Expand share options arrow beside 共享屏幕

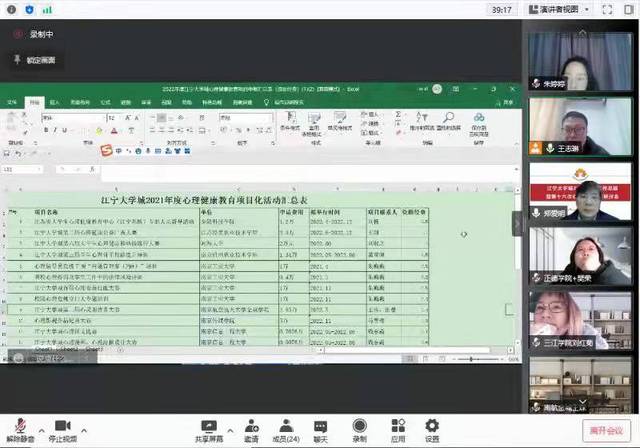[x=230, y=430]
